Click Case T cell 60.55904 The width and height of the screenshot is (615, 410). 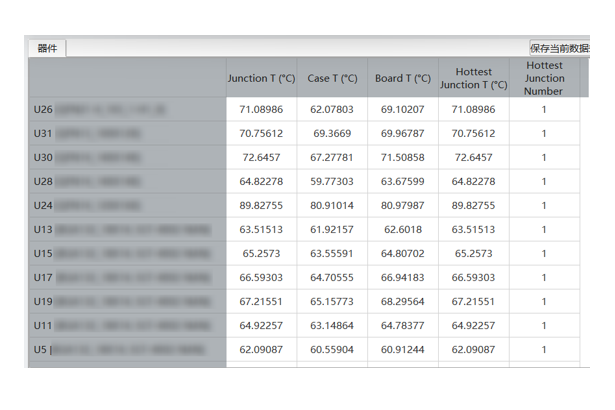(x=332, y=349)
